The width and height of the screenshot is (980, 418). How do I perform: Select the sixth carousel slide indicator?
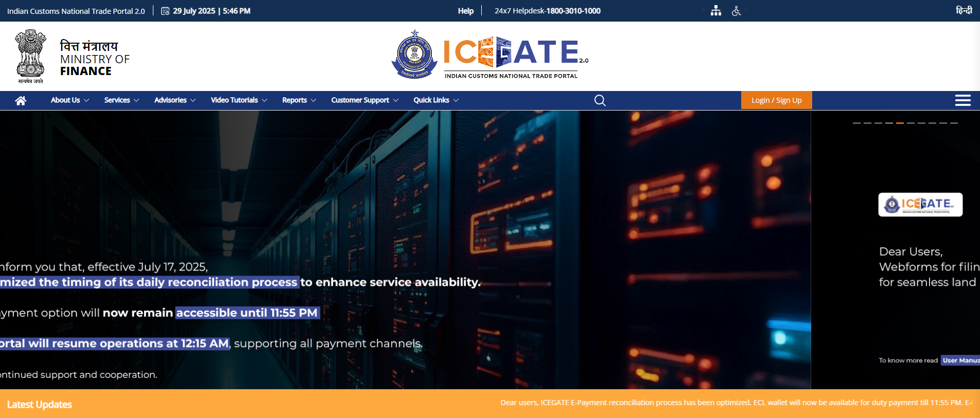[911, 123]
